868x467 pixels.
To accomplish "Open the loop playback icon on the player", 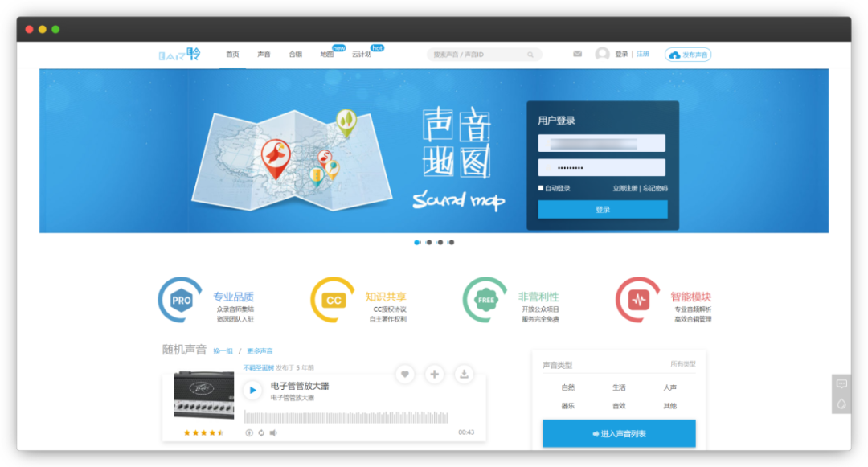I will pyautogui.click(x=261, y=431).
